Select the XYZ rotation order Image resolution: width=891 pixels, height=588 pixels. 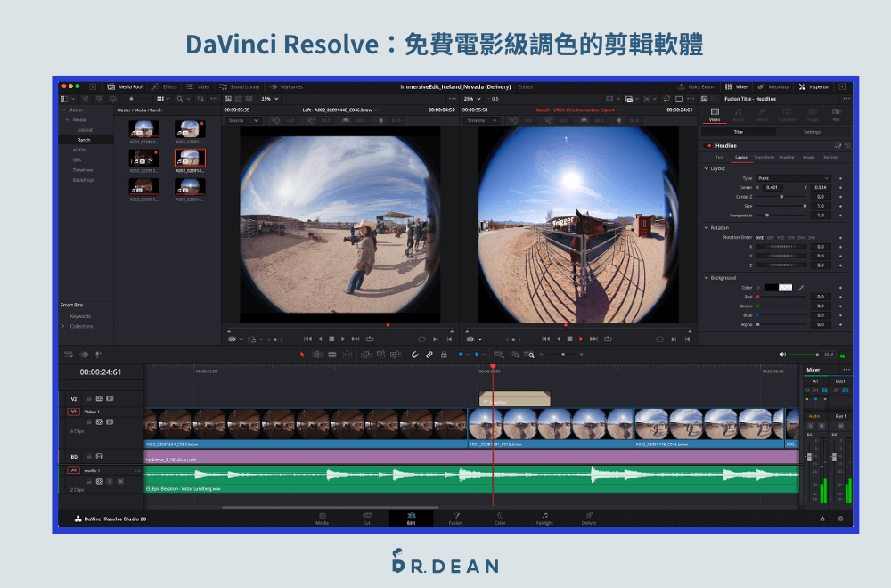tap(760, 238)
